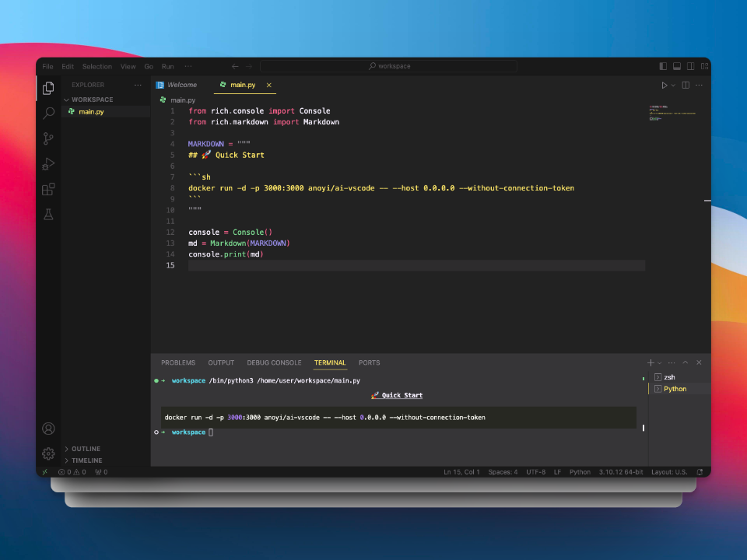Viewport: 747px width, 560px height.
Task: Open the Edit menu
Action: pos(68,66)
